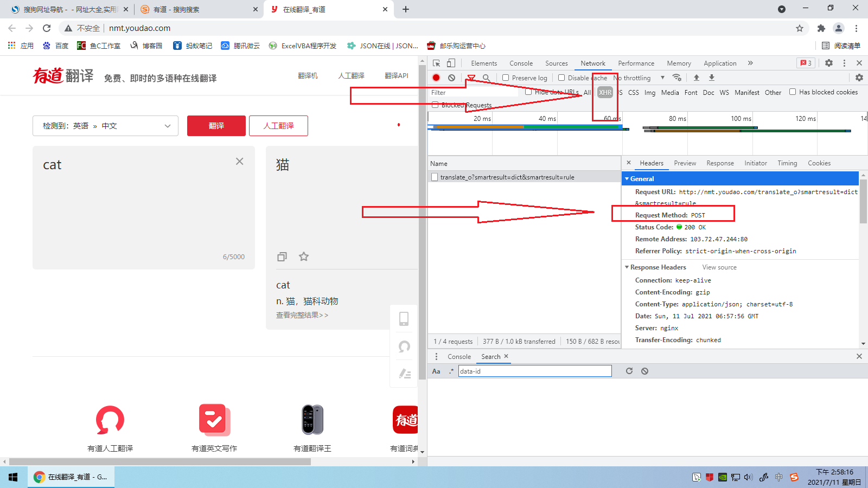Image resolution: width=868 pixels, height=488 pixels.
Task: Clear the network log
Action: click(x=451, y=78)
